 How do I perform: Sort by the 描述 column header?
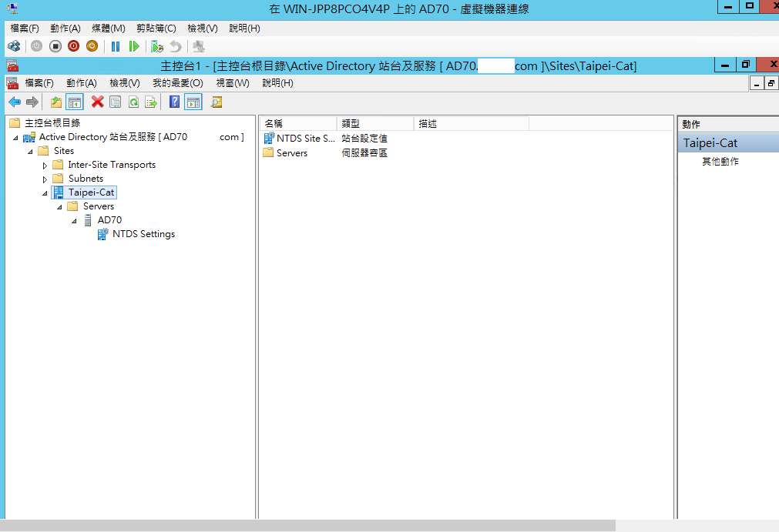[x=471, y=124]
